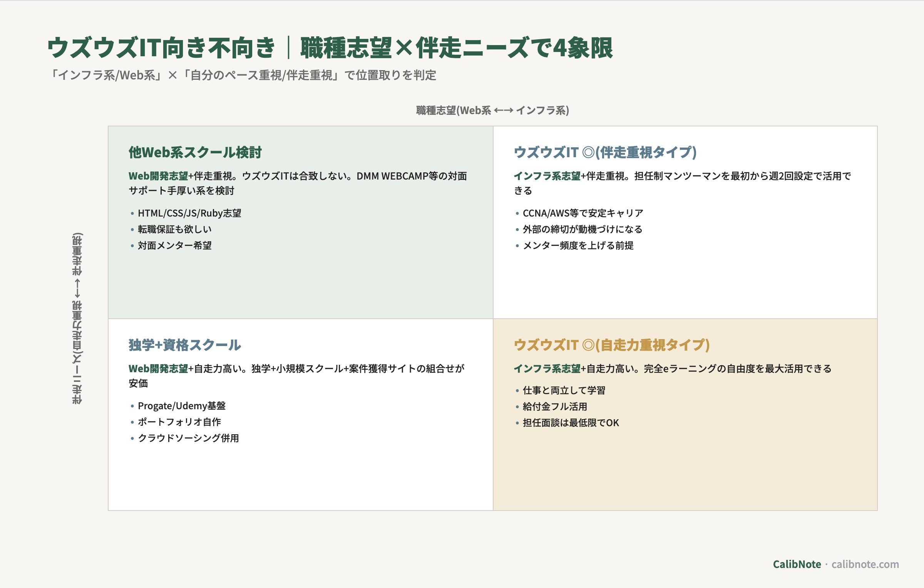Click the vertical axis label 伴走ニーズ

(x=77, y=318)
